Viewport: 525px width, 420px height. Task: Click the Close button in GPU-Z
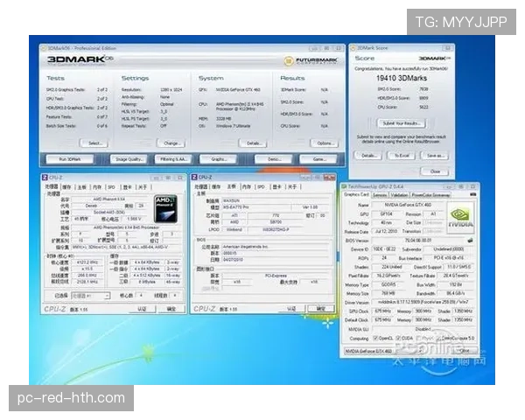[464, 351]
